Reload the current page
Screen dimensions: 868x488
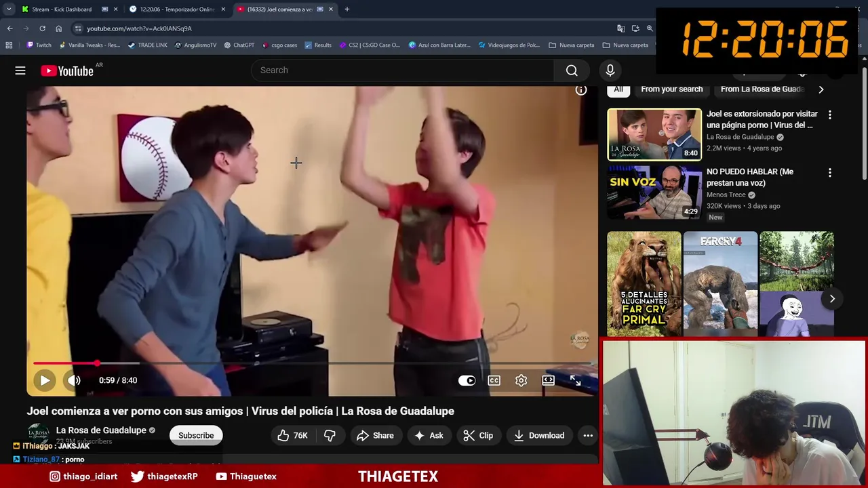click(42, 28)
